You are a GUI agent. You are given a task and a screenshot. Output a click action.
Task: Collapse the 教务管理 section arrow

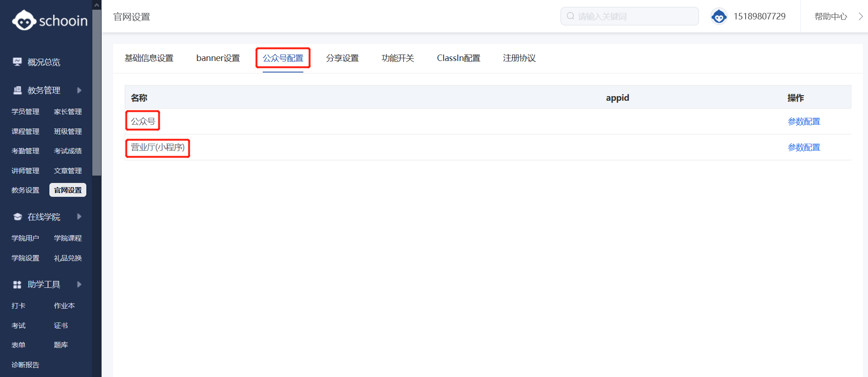(79, 90)
